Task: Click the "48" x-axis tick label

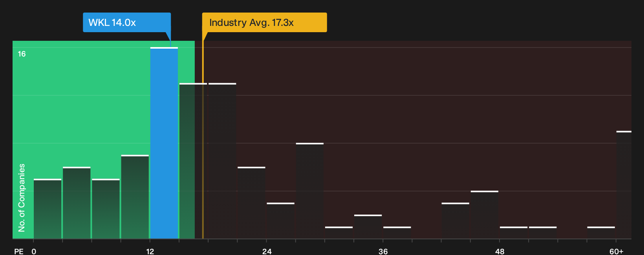Action: click(x=500, y=251)
